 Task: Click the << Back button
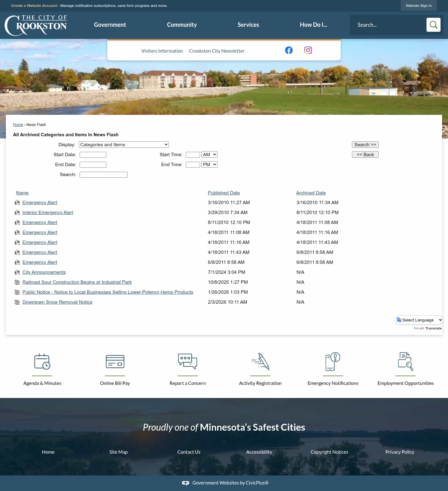coord(365,154)
